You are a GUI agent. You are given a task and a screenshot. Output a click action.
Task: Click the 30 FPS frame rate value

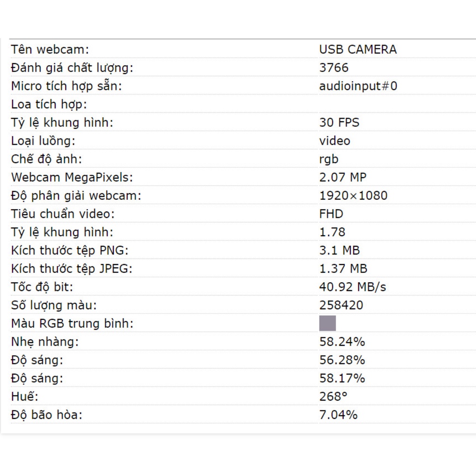coord(339,123)
